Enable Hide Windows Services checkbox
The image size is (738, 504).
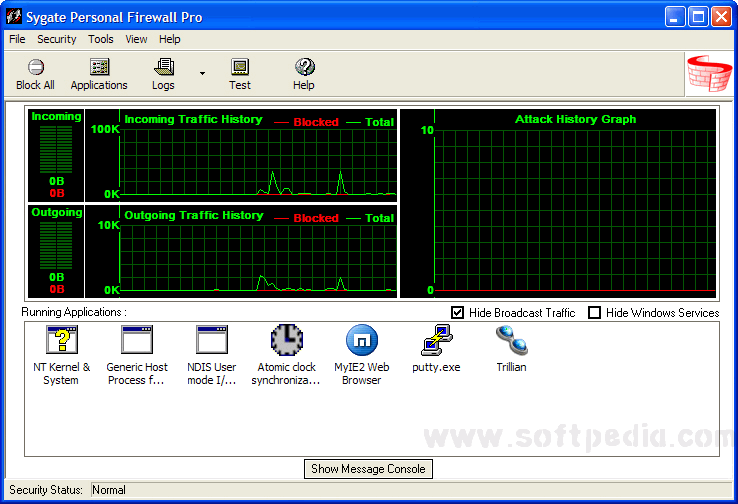point(594,312)
